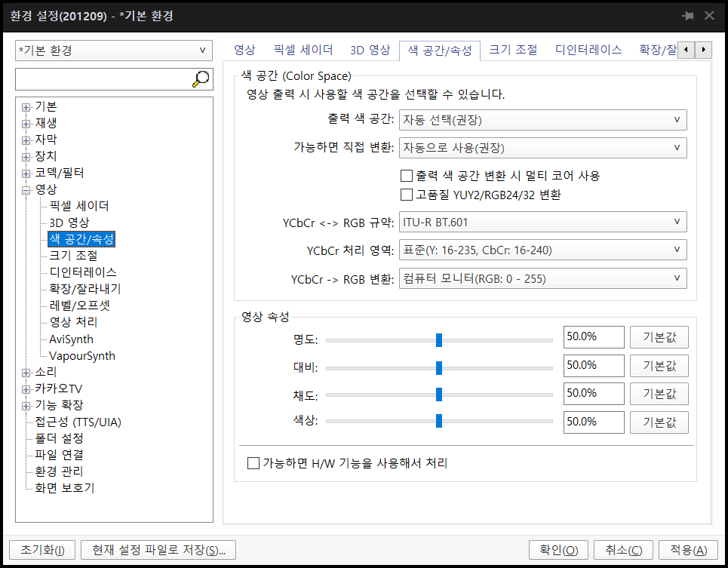The width and height of the screenshot is (728, 568).
Task: Switch to the 영상 tab
Action: click(244, 50)
